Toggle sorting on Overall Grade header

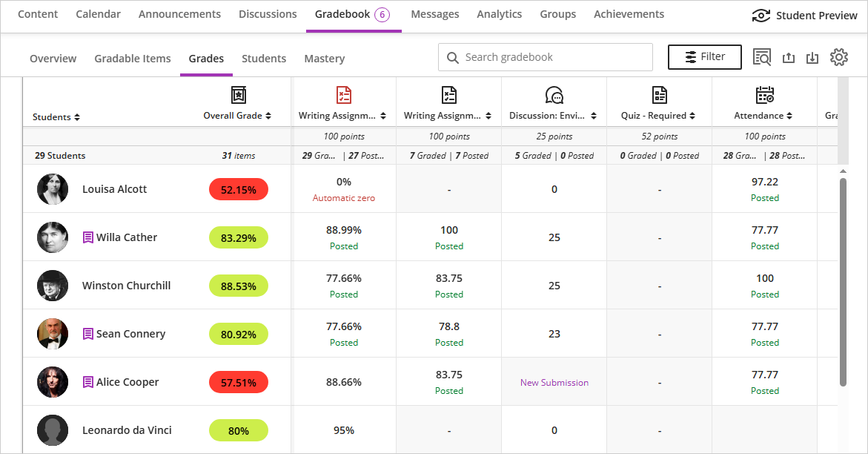237,116
